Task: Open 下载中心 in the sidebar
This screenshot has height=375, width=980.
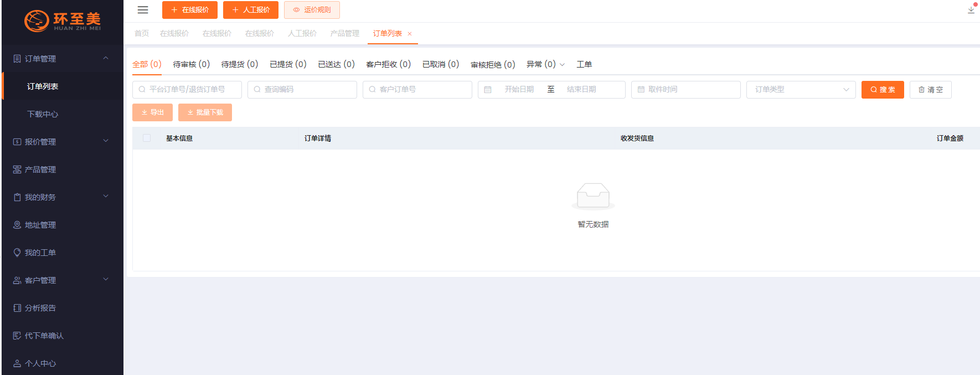Action: [43, 114]
